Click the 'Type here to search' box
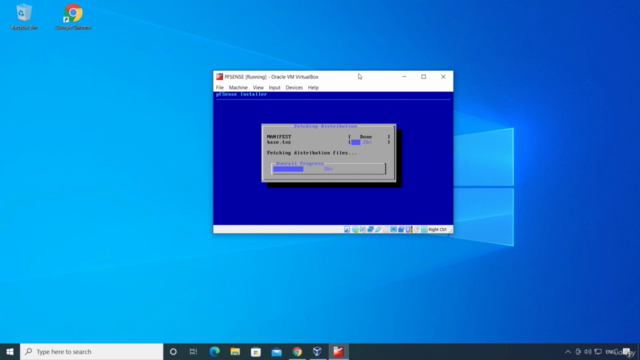The height and width of the screenshot is (360, 640). coord(91,351)
